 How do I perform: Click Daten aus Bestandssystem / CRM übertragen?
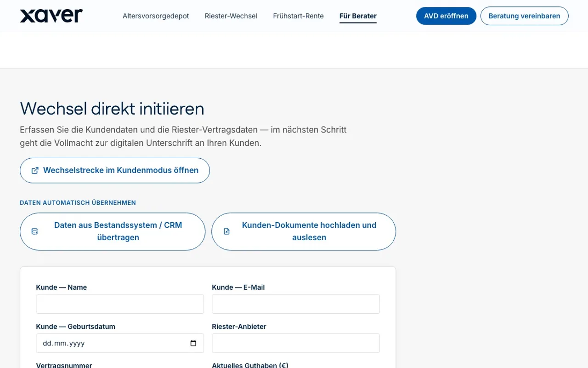[x=113, y=231]
